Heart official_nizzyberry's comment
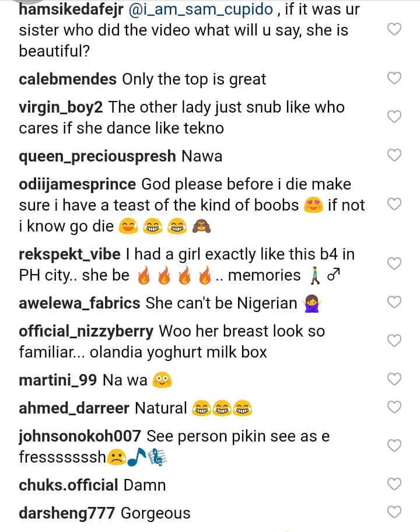The width and height of the screenshot is (420, 532). point(395,341)
